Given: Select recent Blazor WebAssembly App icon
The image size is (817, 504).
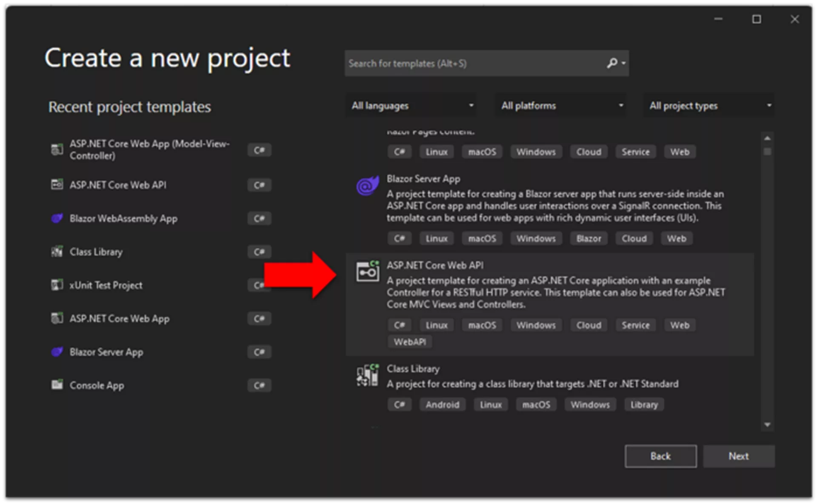Looking at the screenshot, I should (57, 218).
